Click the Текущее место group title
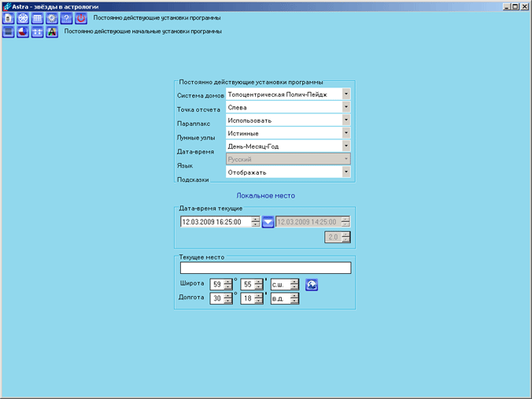Screen dimensions: 532x399 (201, 257)
